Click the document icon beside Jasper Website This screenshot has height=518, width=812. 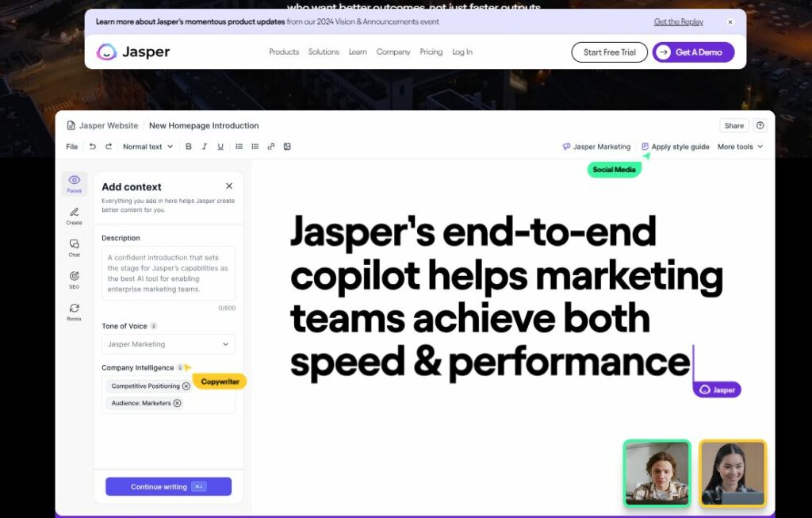point(71,125)
